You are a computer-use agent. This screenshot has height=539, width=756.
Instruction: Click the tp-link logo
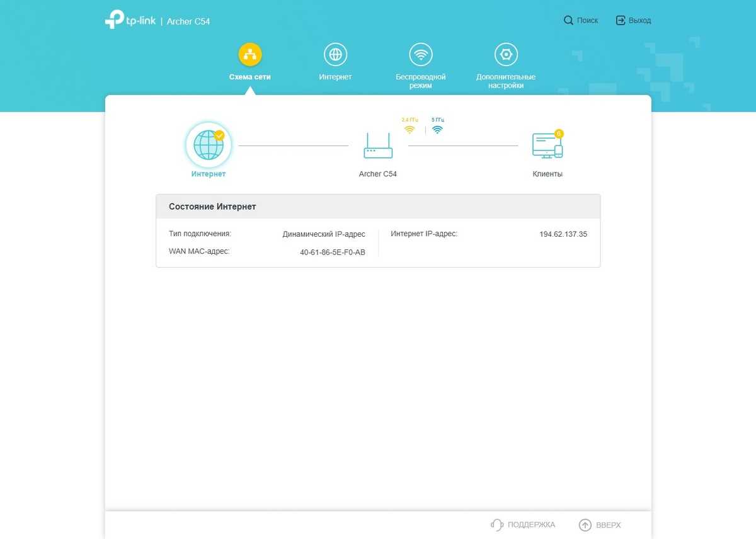tap(130, 20)
